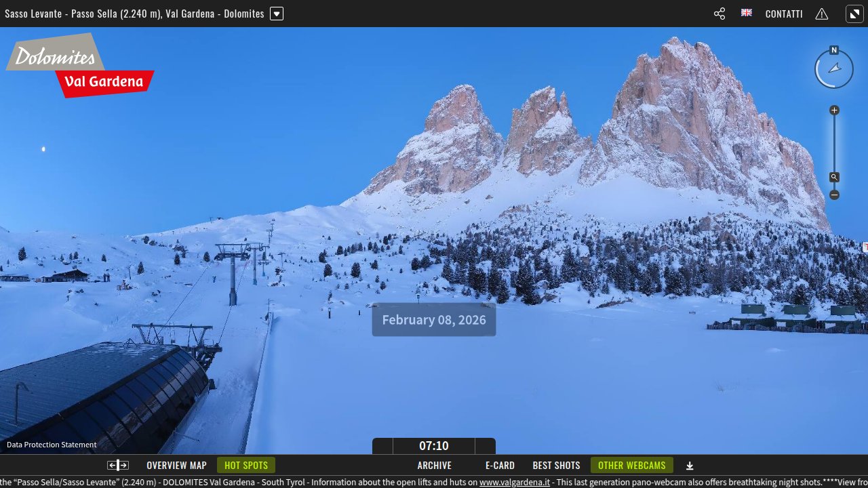Switch language using the British flag icon
868x488 pixels.
click(746, 13)
